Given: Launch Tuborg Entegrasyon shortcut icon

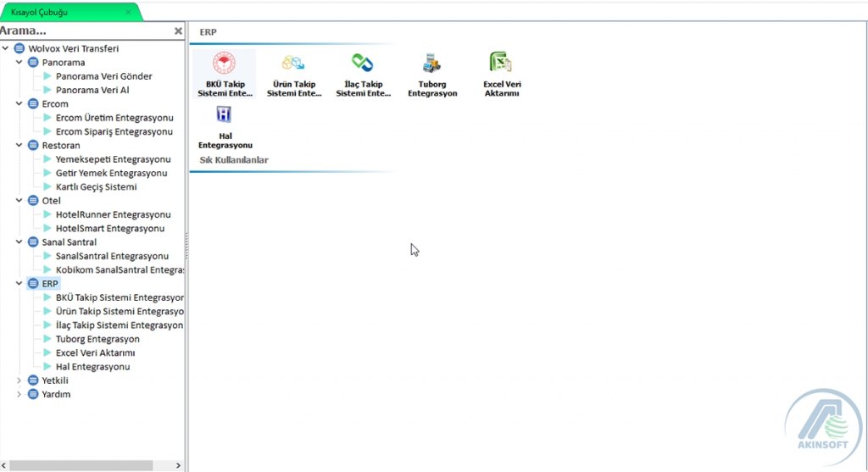Looking at the screenshot, I should 431,63.
